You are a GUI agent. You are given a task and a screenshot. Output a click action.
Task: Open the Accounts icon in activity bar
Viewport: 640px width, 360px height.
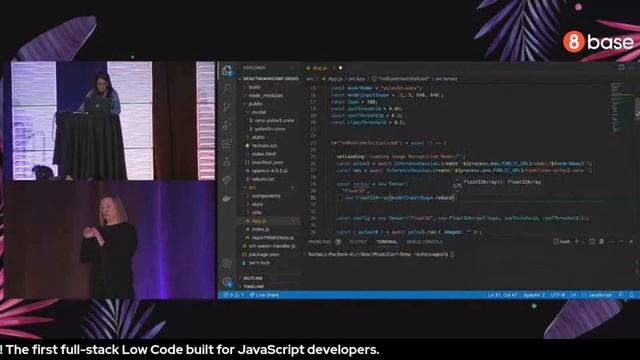point(227,263)
